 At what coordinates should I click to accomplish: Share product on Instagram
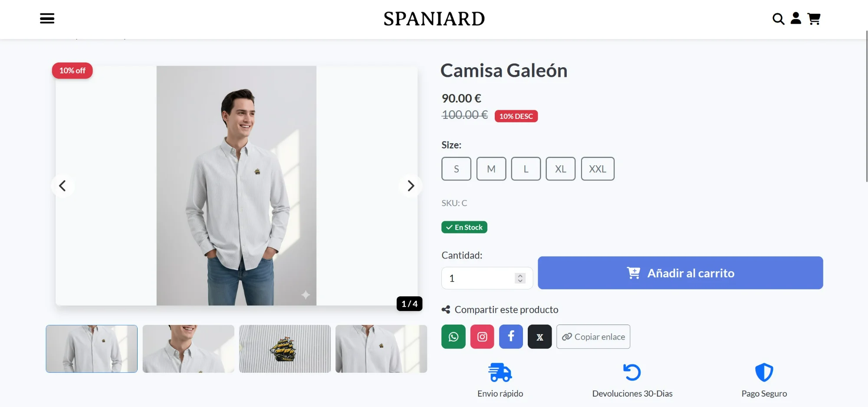click(x=482, y=337)
